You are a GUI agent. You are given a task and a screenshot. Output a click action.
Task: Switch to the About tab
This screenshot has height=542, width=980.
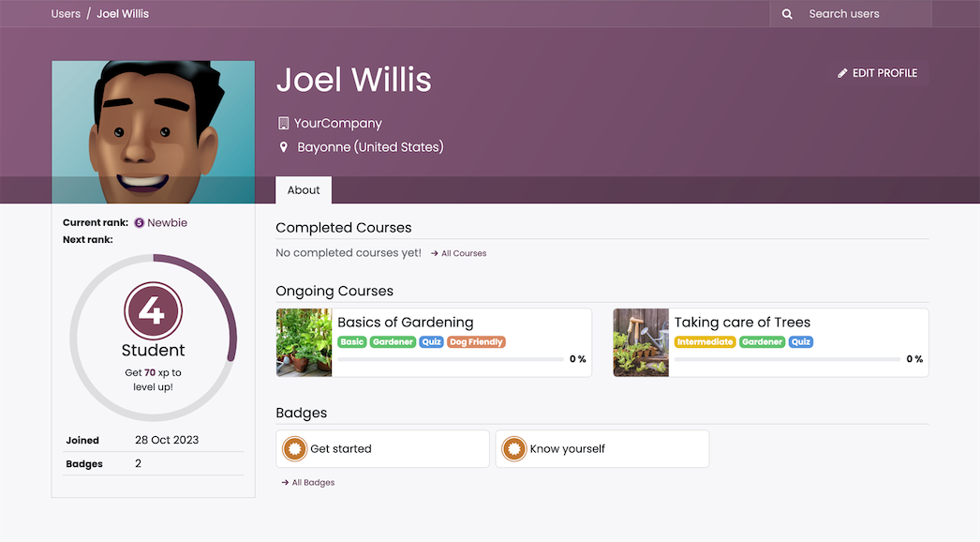(x=303, y=189)
